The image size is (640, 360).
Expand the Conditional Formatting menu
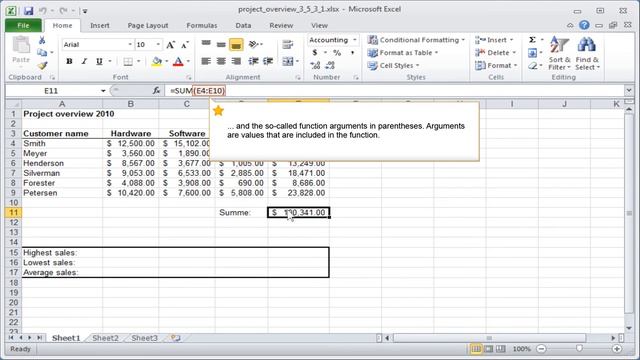416,40
